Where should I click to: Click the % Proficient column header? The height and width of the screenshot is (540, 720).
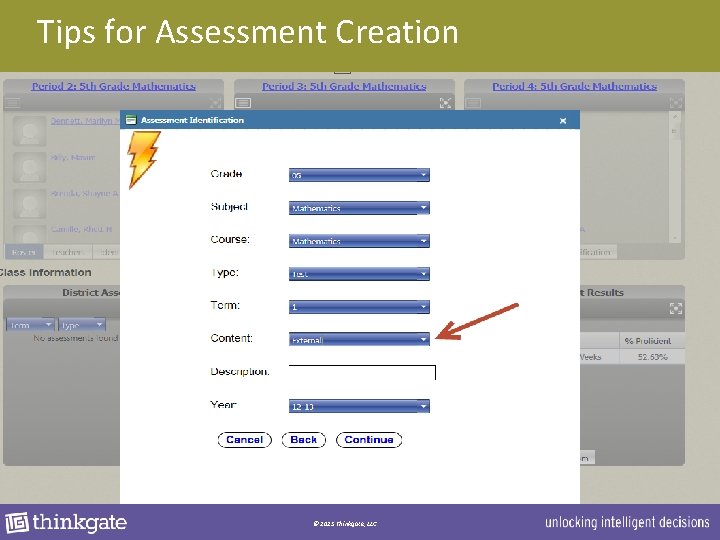(647, 341)
